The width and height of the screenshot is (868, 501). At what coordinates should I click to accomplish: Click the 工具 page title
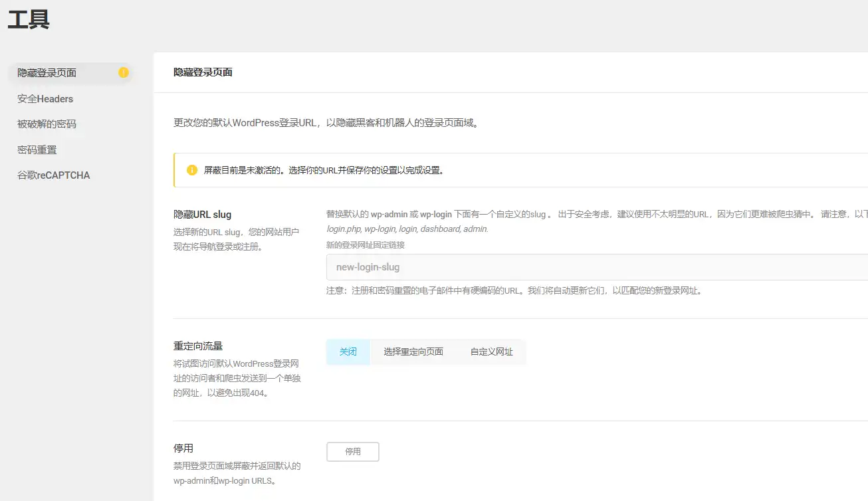tap(29, 20)
